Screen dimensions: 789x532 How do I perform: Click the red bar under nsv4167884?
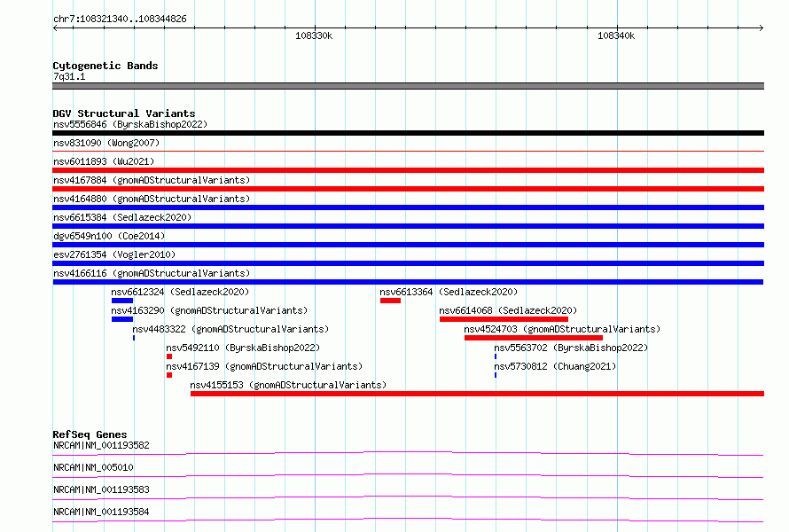tap(408, 189)
